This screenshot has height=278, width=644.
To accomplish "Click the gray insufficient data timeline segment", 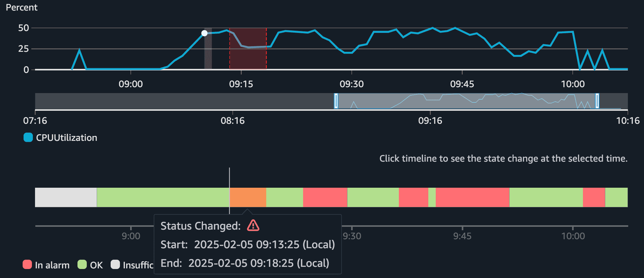I will [x=66, y=197].
